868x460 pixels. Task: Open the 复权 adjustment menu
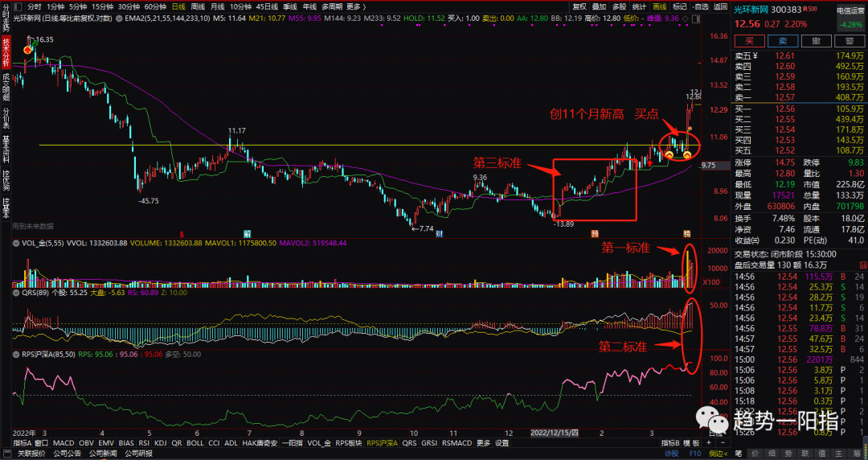pyautogui.click(x=579, y=7)
